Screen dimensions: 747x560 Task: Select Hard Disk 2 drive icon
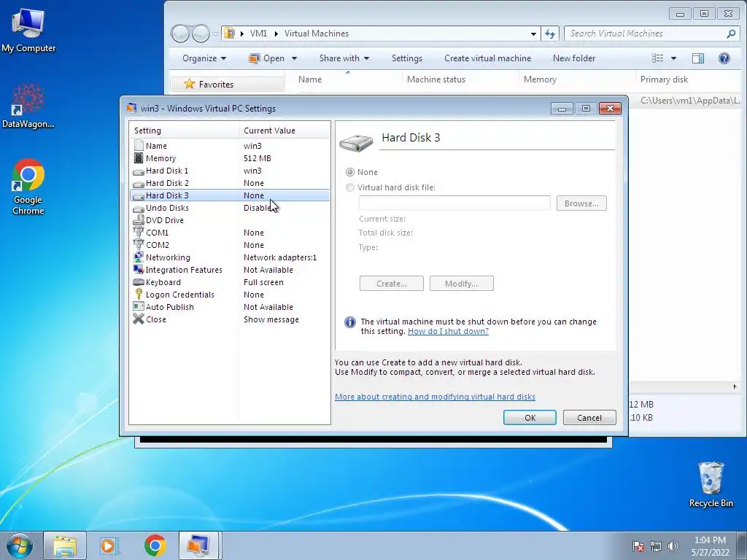[x=138, y=183]
